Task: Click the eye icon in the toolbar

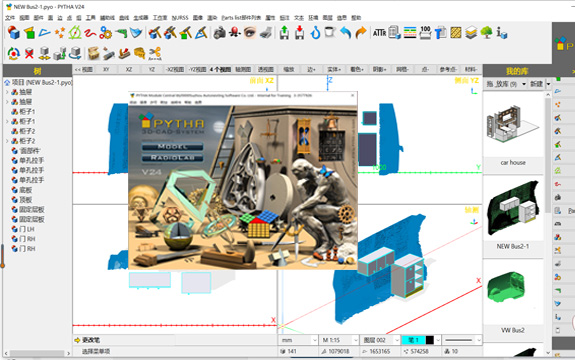Action: coord(250,33)
